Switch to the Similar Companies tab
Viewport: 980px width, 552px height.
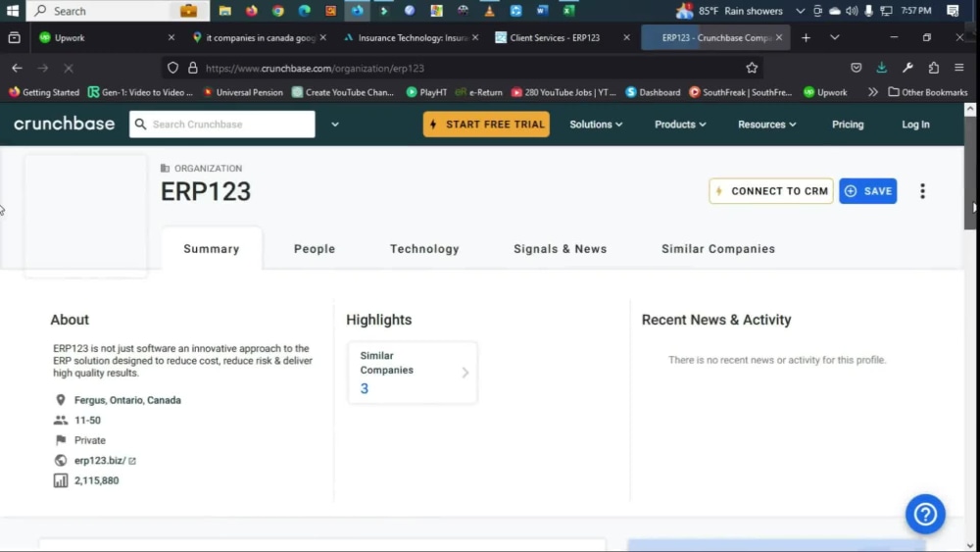[718, 249]
